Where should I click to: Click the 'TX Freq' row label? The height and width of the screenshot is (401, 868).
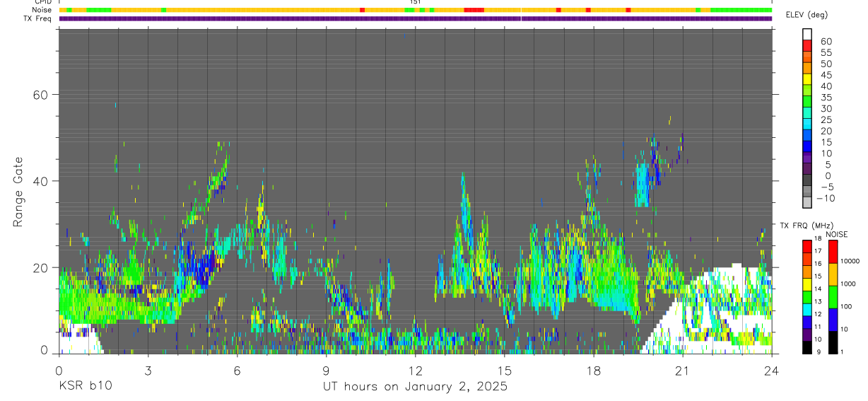pos(38,18)
